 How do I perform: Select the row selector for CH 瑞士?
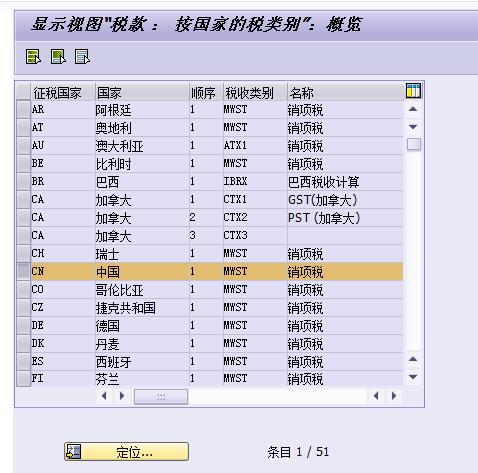23,253
